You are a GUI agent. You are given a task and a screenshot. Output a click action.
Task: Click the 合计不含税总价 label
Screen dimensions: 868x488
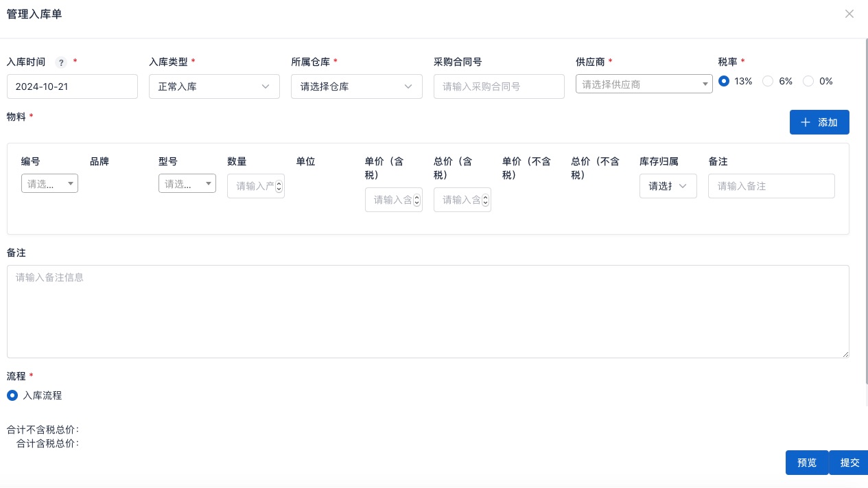(x=43, y=430)
